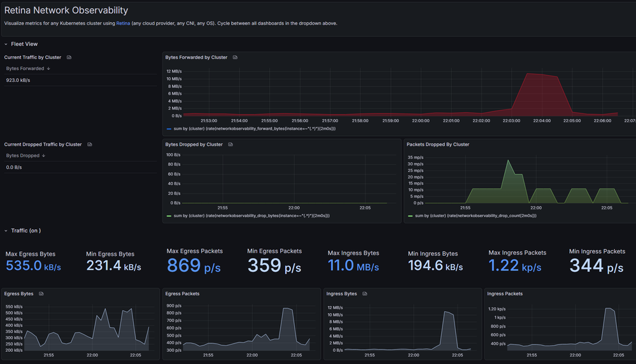Click the forward_bytes legend color swatch
The height and width of the screenshot is (364, 636).
coord(169,129)
